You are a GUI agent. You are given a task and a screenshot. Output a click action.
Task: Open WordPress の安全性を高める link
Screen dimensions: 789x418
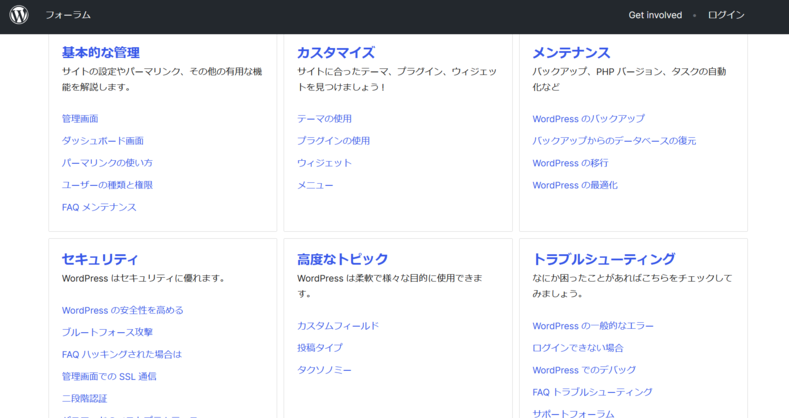point(122,310)
